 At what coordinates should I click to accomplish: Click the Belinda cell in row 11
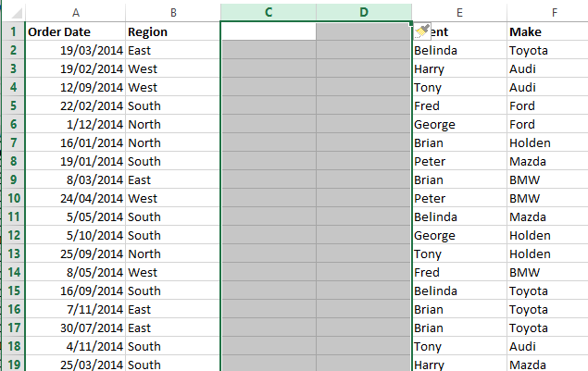[459, 217]
